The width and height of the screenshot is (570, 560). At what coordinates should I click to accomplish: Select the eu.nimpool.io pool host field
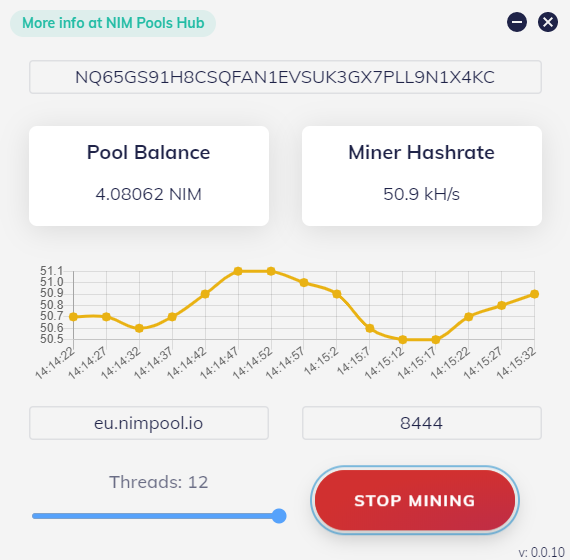(x=149, y=423)
